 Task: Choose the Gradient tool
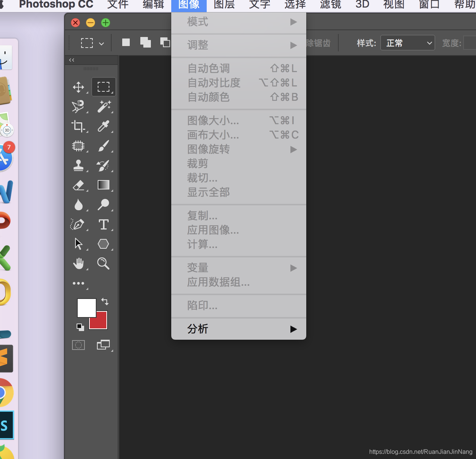pyautogui.click(x=104, y=185)
